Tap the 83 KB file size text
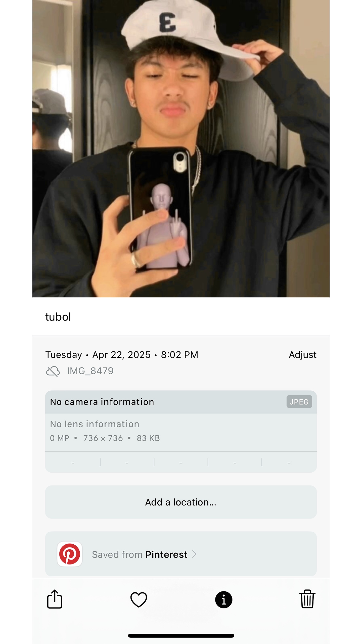 148,438
